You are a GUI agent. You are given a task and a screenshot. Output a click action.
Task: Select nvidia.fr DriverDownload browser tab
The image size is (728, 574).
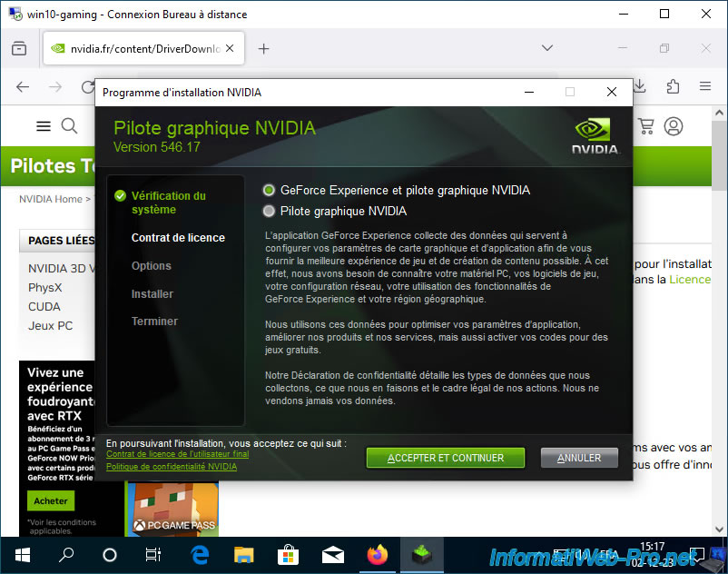[143, 48]
